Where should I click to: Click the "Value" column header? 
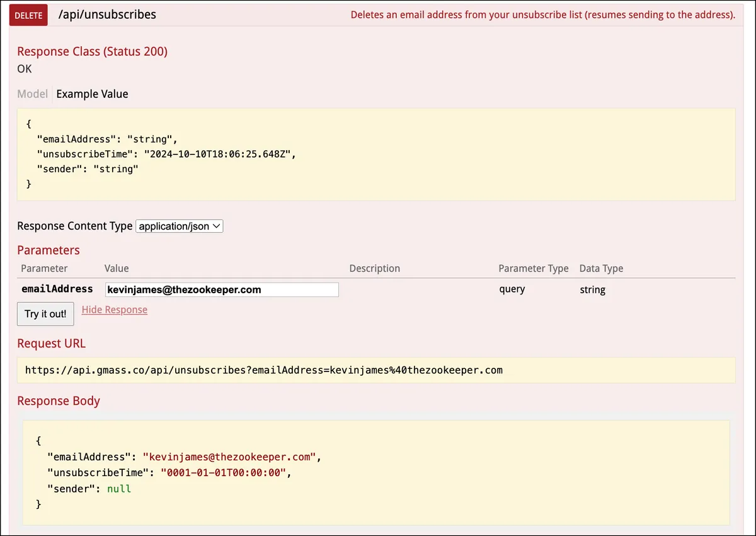117,269
